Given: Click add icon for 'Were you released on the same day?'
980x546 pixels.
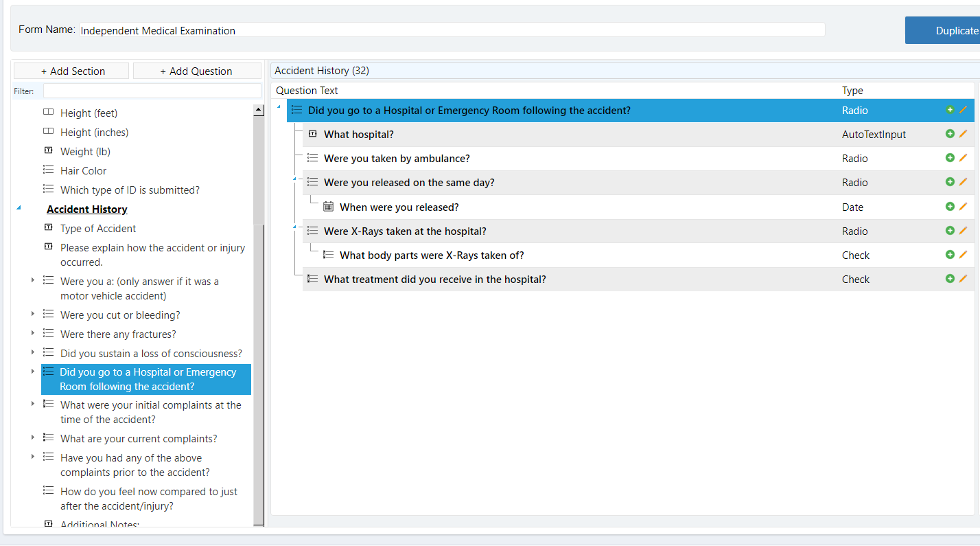Looking at the screenshot, I should [950, 182].
